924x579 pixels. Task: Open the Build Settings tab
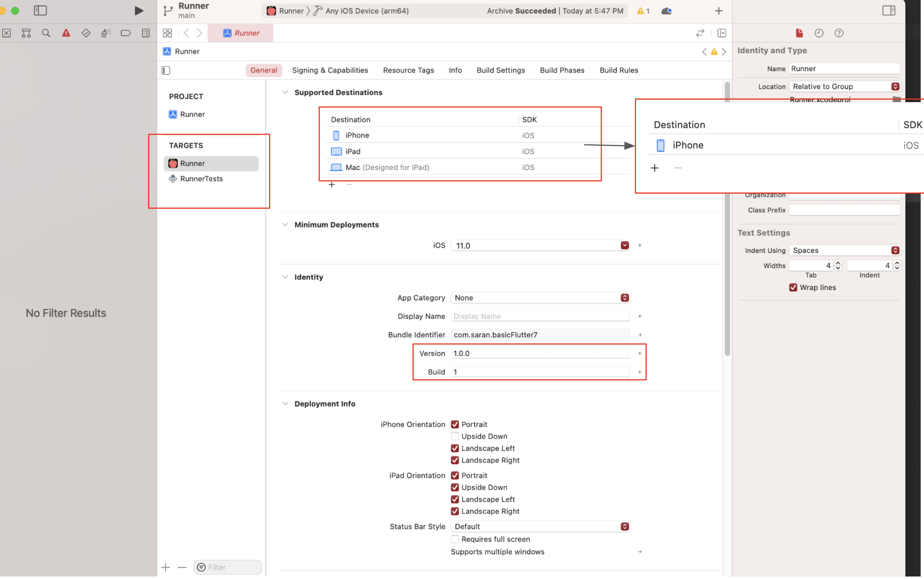[500, 70]
